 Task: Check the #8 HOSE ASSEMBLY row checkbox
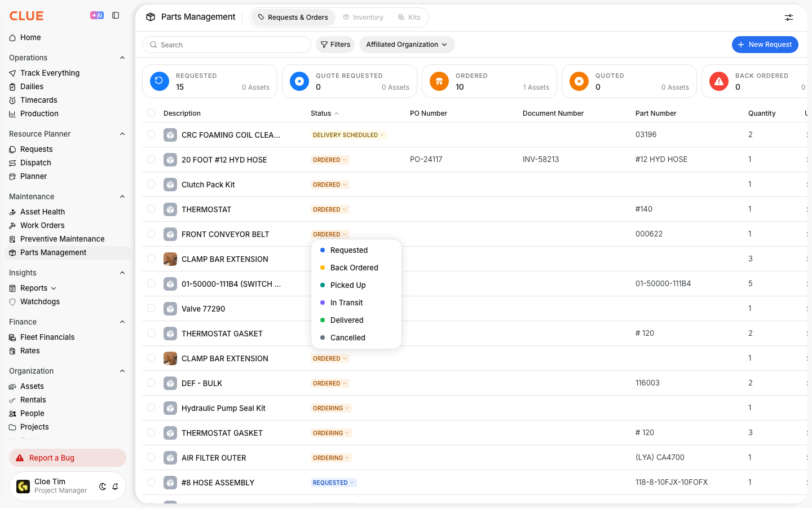[x=151, y=482]
